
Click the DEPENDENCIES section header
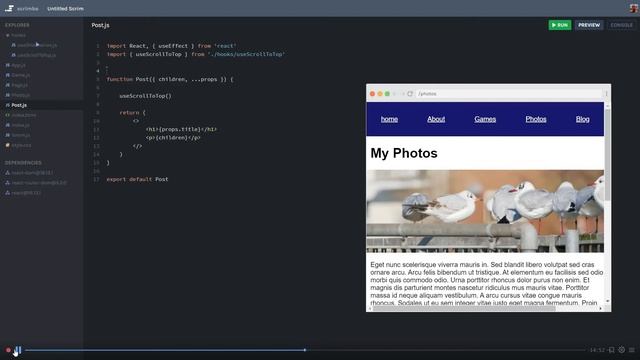(23, 163)
